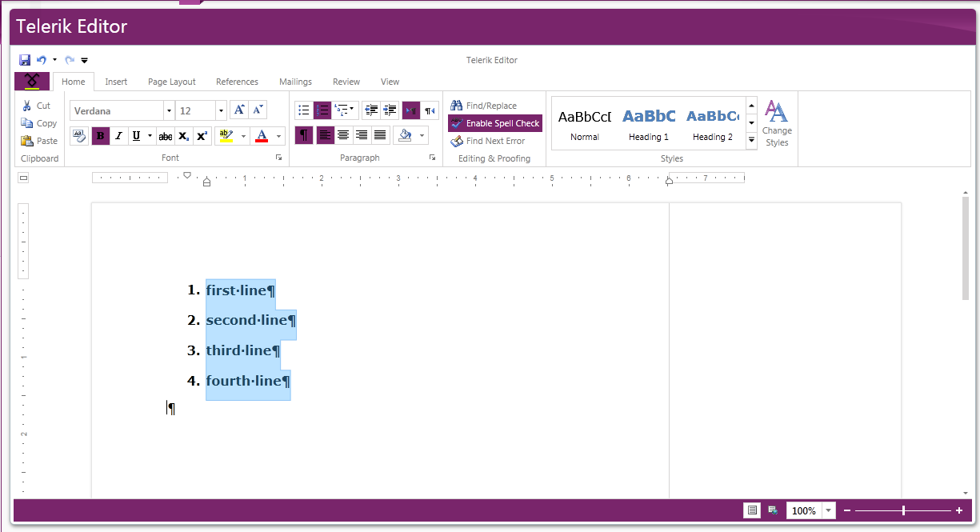The height and width of the screenshot is (532, 980).
Task: Click the font size 12 field
Action: pyautogui.click(x=196, y=110)
